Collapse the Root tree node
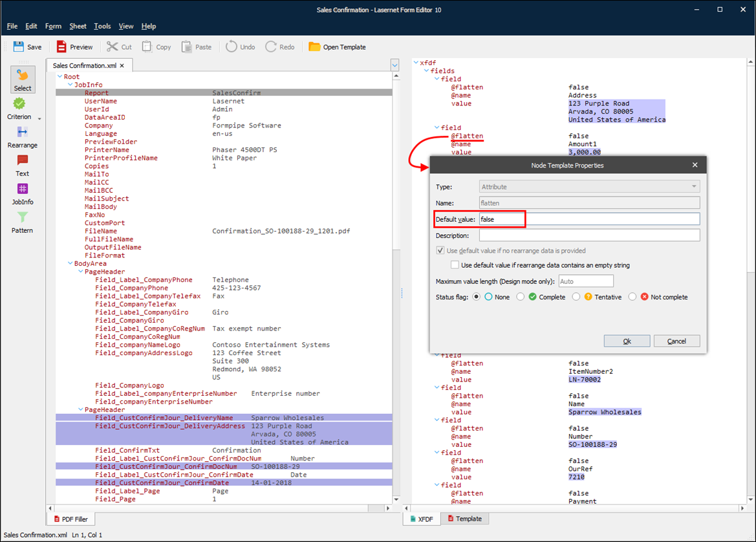 click(59, 77)
